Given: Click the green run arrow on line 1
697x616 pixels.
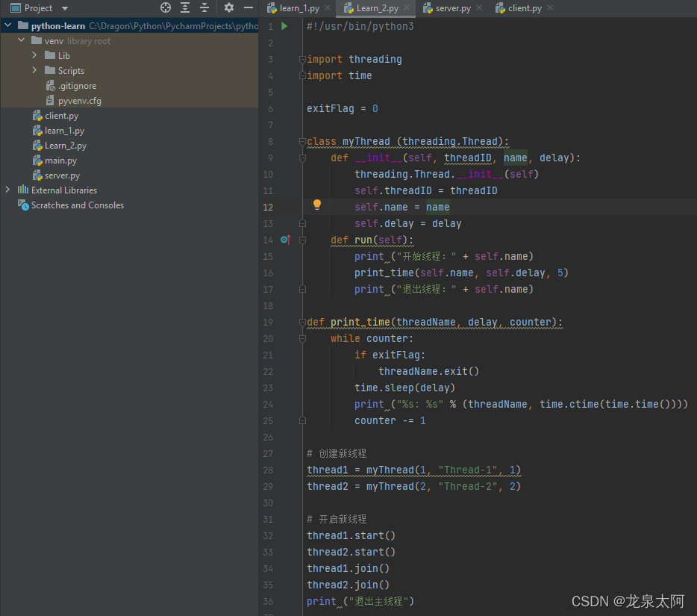Looking at the screenshot, I should 284,26.
